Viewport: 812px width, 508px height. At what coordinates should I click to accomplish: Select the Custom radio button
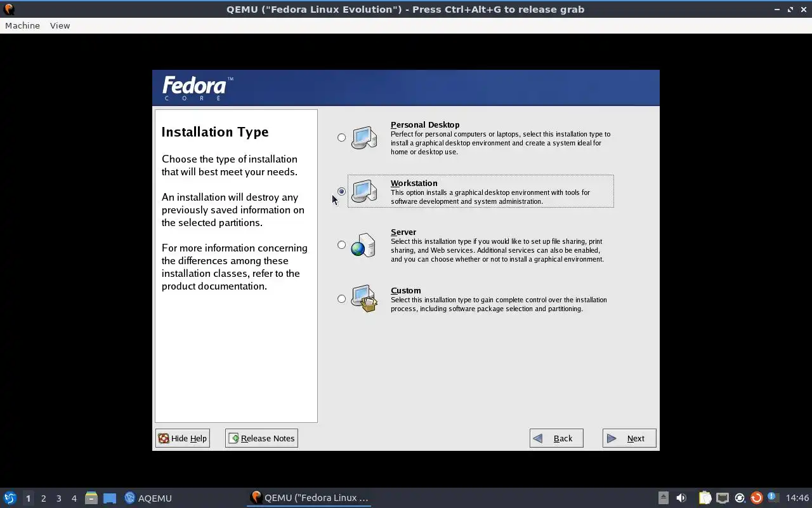pos(341,298)
